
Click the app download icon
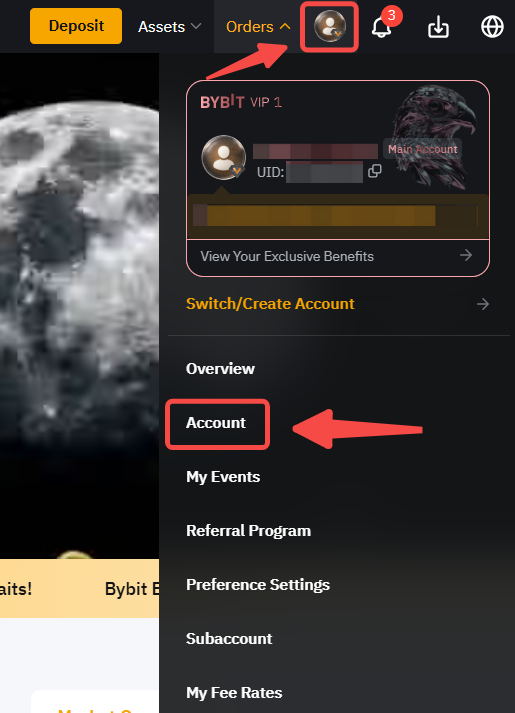coord(438,27)
